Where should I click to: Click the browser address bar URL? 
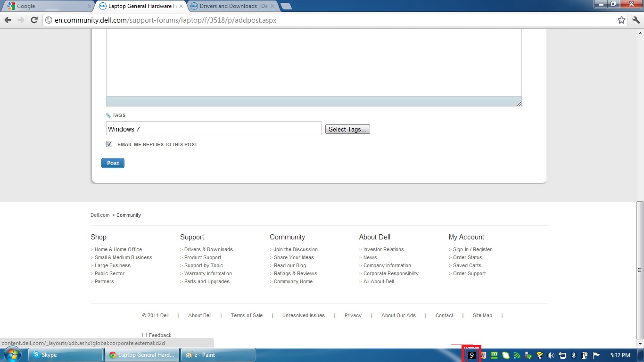coord(165,20)
